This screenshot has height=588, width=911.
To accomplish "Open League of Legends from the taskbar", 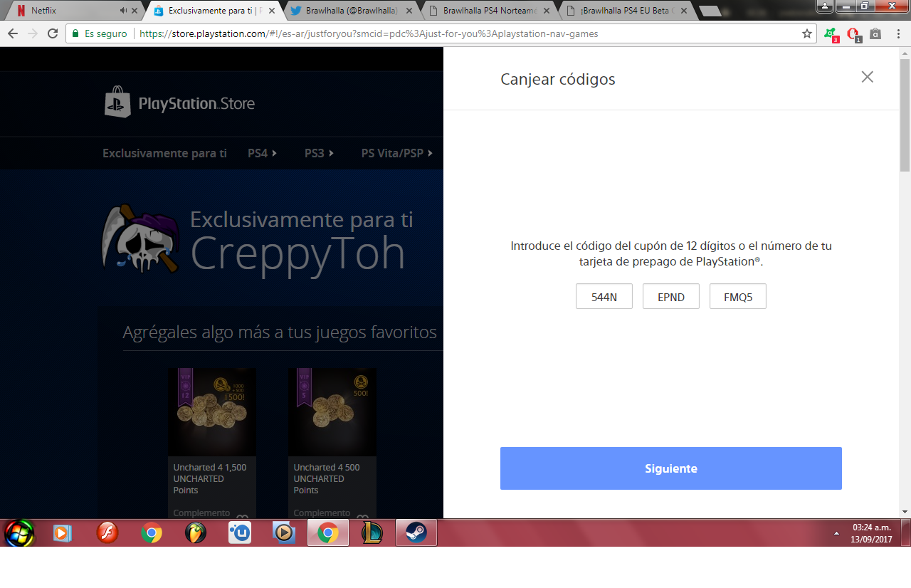I will coord(372,532).
